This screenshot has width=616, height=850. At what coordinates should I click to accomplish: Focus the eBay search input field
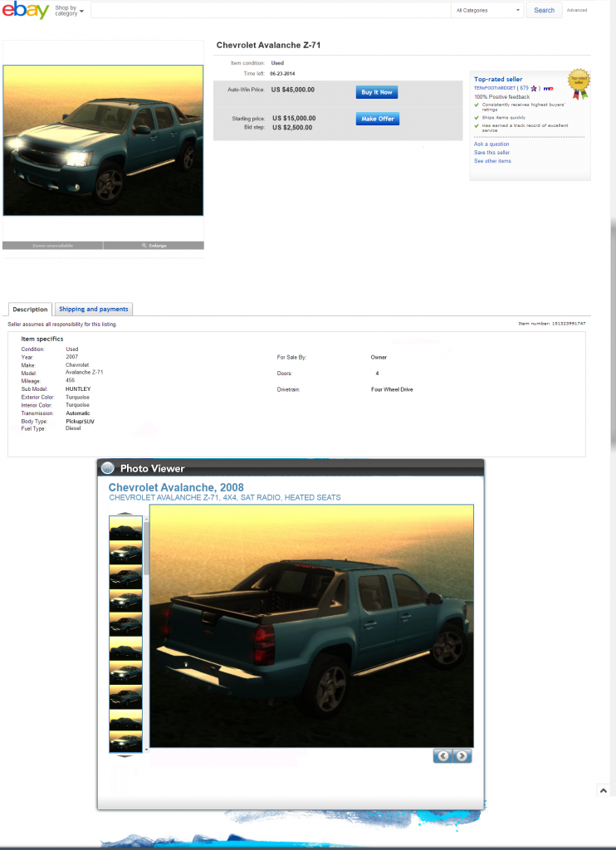pyautogui.click(x=271, y=10)
